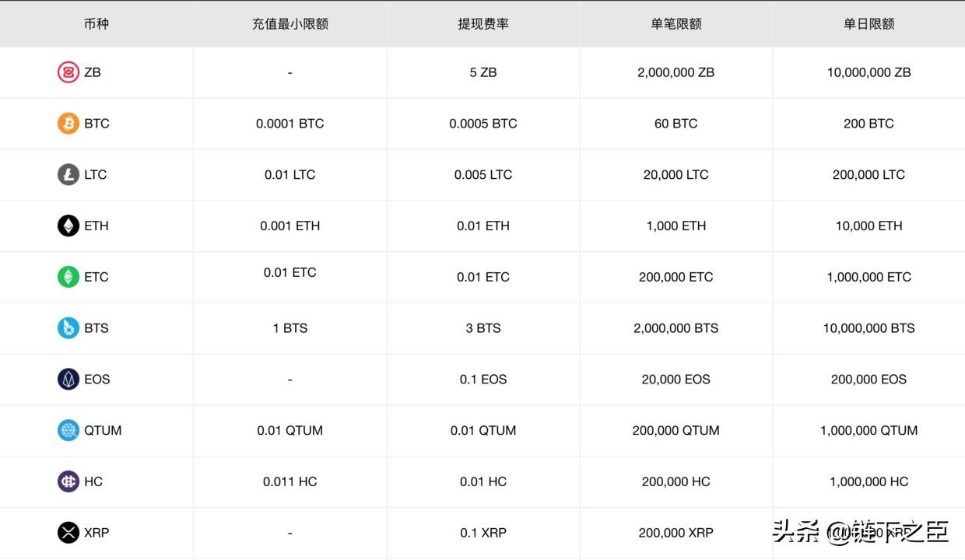Click the 单笔限额 column header

click(676, 24)
